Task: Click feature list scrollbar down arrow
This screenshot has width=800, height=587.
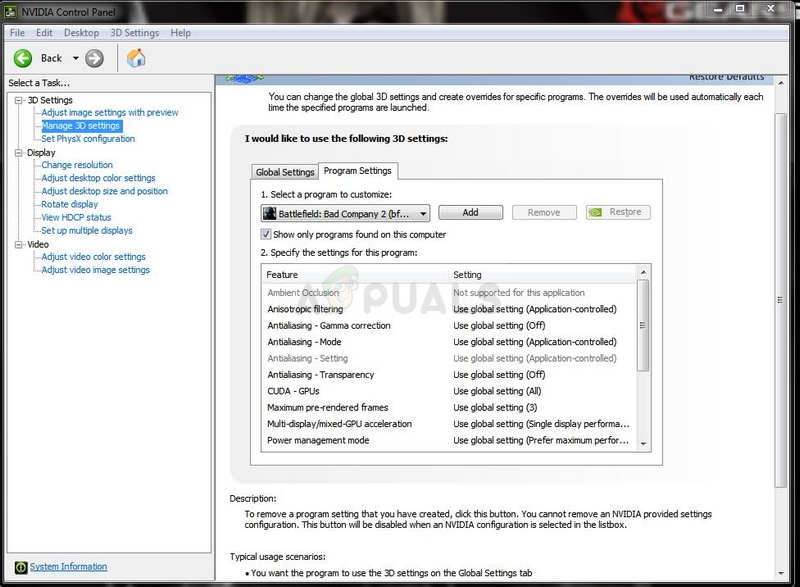Action: coord(643,444)
